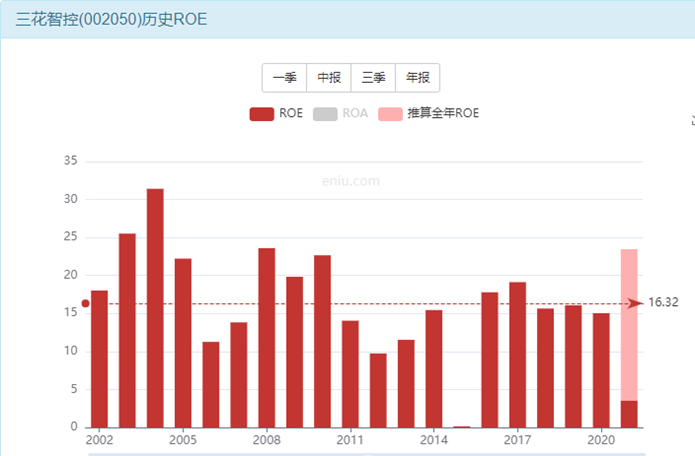Viewport: 695px width, 456px height.
Task: Click the 三花智控(002050)历史ROE title
Action: [x=111, y=19]
